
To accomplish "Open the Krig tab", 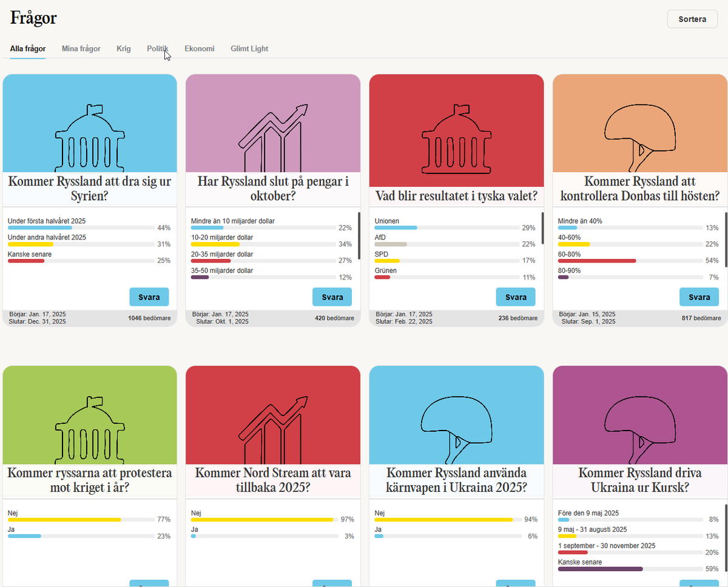I will click(x=124, y=49).
